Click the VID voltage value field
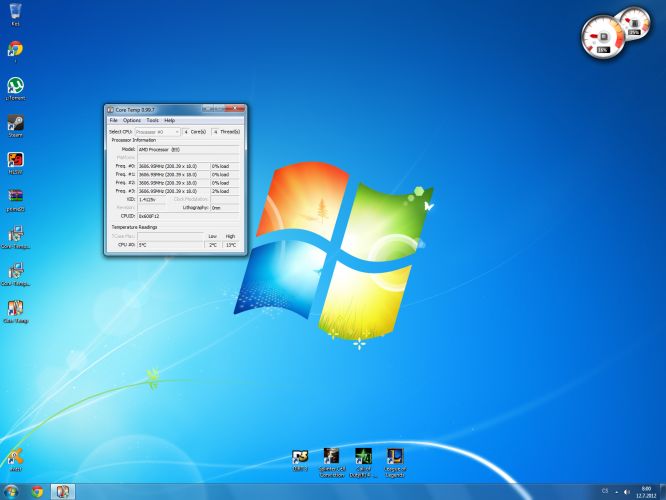 click(152, 199)
